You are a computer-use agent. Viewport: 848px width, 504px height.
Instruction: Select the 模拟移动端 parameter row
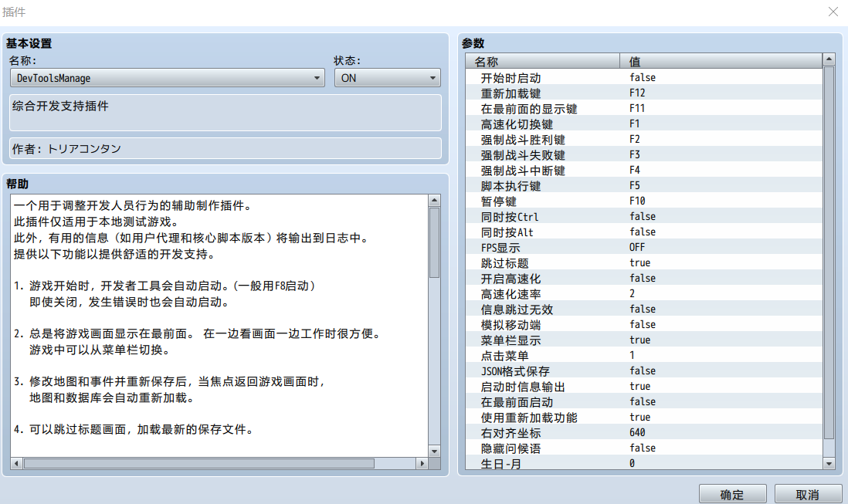(x=643, y=325)
